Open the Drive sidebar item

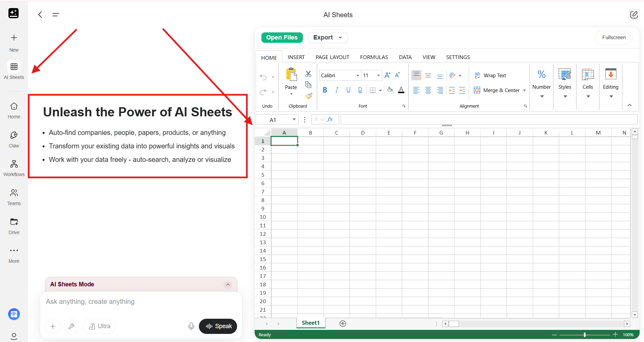tap(14, 226)
